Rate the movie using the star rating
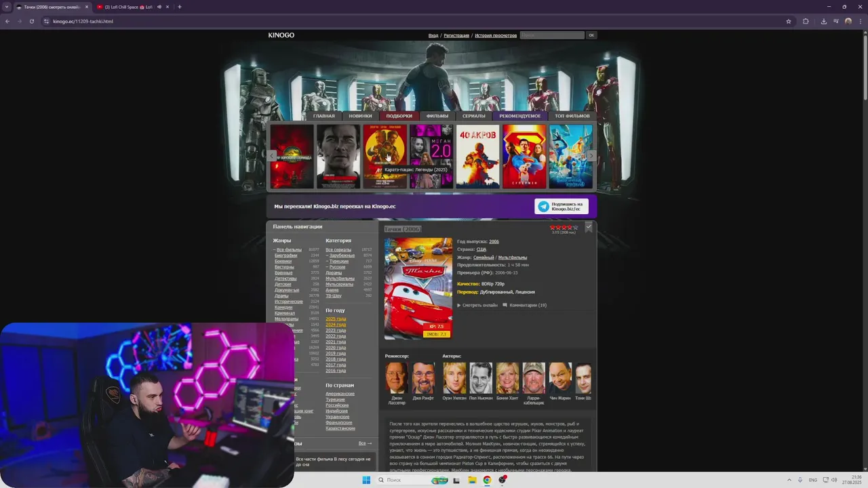Screen dimensions: 868x488 564,227
